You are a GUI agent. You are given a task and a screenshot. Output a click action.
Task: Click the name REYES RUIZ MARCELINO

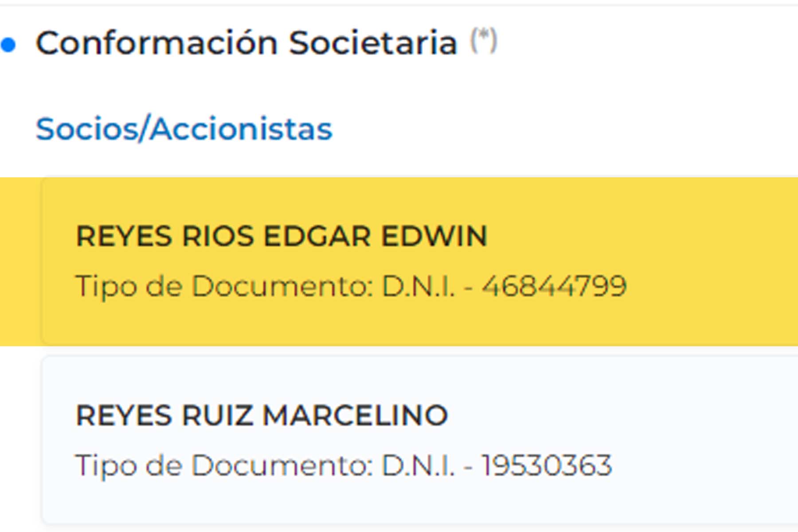click(262, 416)
